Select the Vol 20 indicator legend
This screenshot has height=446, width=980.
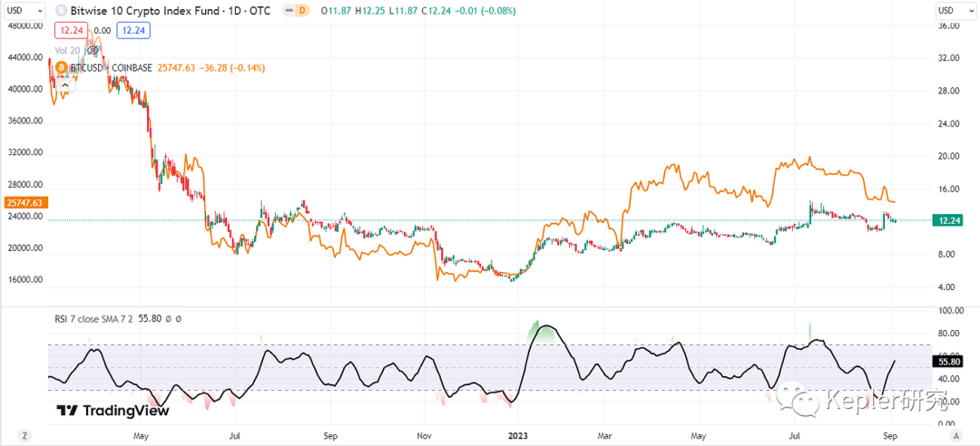click(69, 50)
